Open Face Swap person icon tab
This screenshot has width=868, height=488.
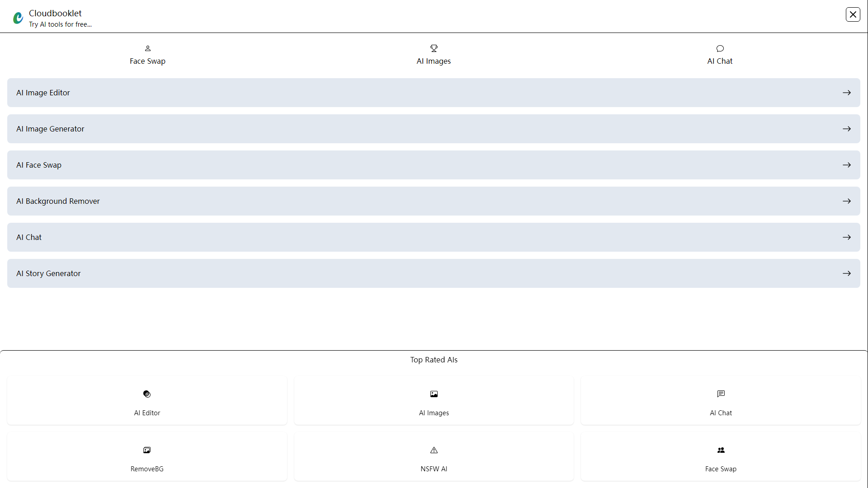[147, 48]
